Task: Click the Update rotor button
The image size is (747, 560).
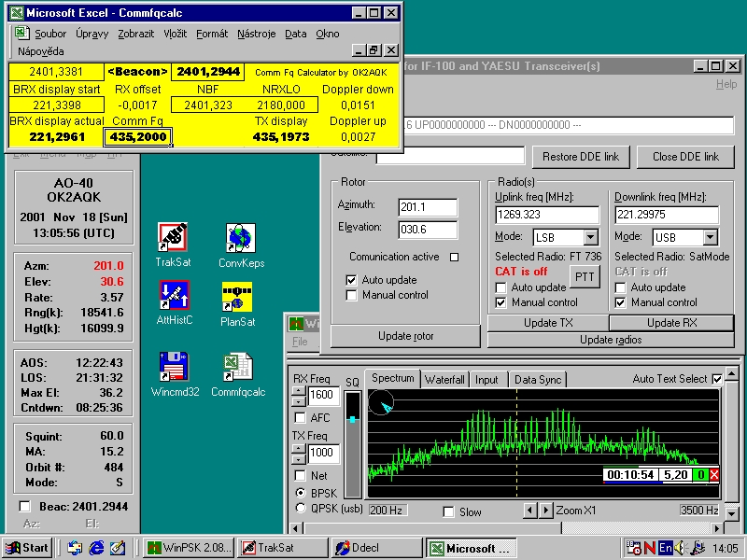Action: point(405,336)
